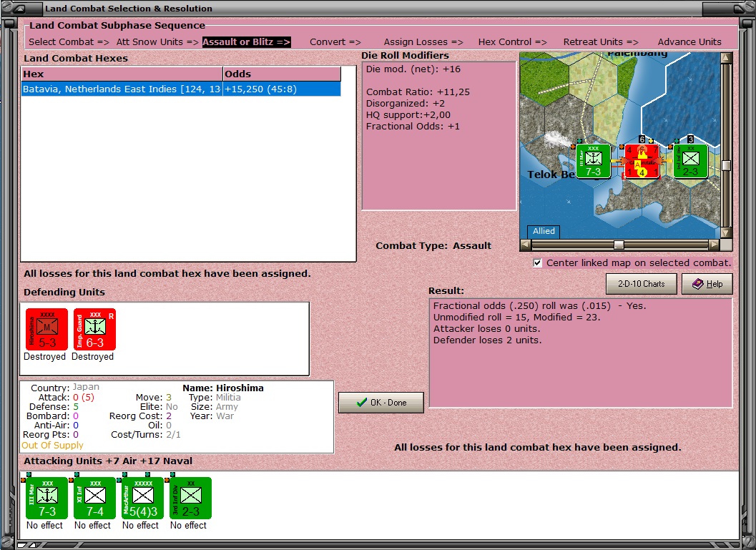Image resolution: width=756 pixels, height=550 pixels.
Task: Click the red Japanese stack on the map
Action: click(x=642, y=162)
